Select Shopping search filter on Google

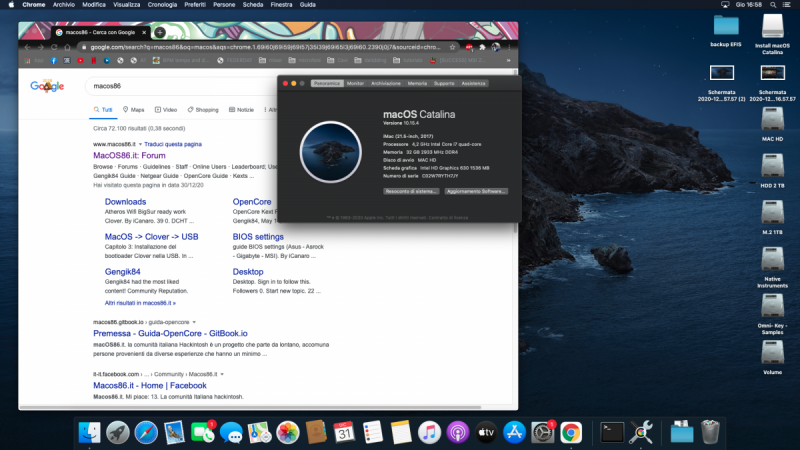coord(203,110)
